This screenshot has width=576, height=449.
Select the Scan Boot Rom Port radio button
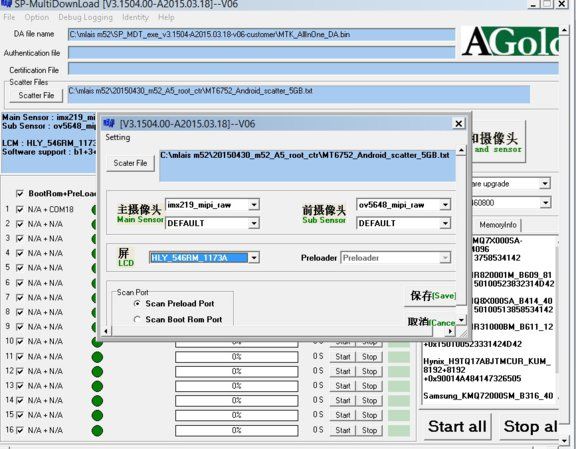pos(137,319)
